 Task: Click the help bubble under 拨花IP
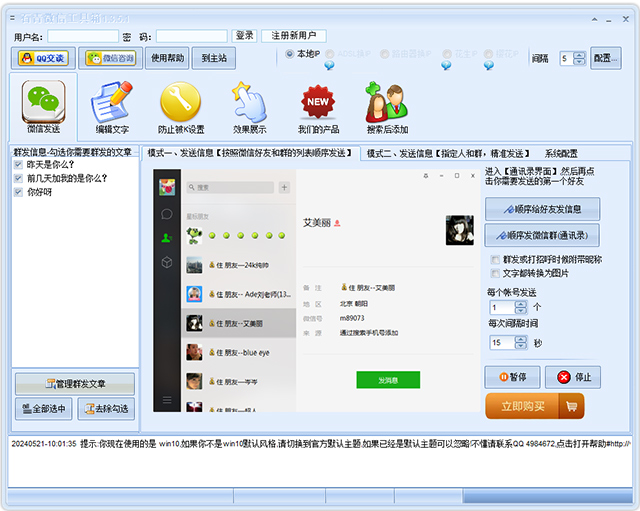point(489,65)
